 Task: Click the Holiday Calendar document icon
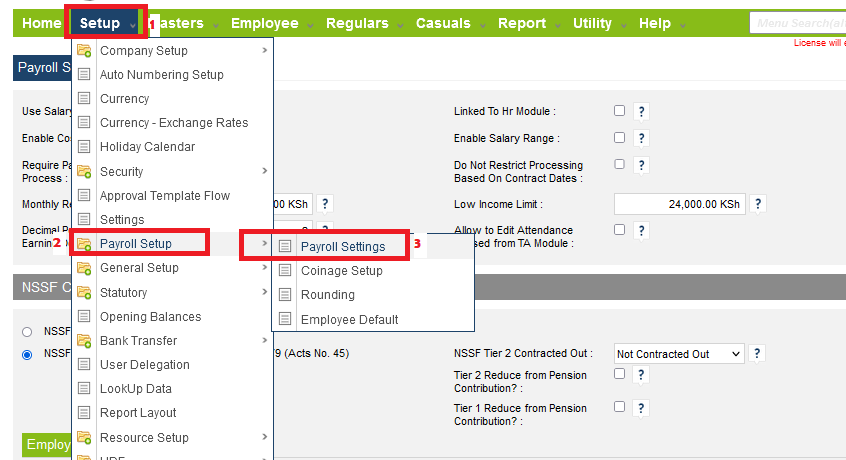click(x=85, y=147)
